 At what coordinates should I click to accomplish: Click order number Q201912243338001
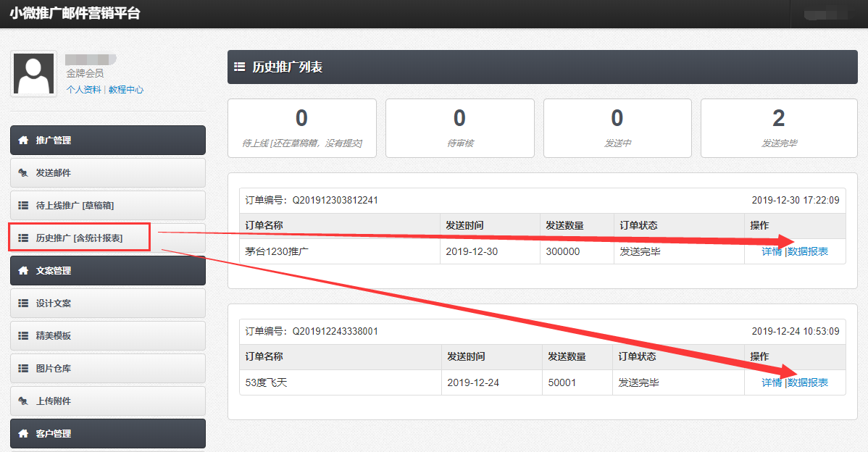[335, 331]
